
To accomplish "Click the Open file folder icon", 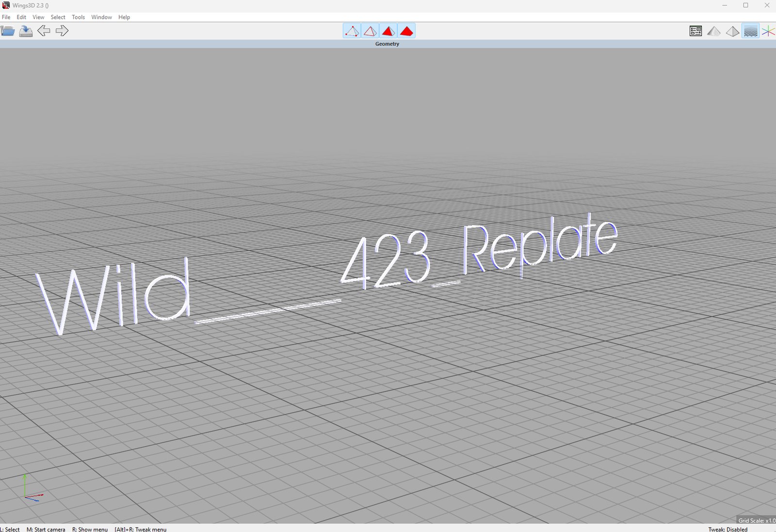I will (8, 31).
